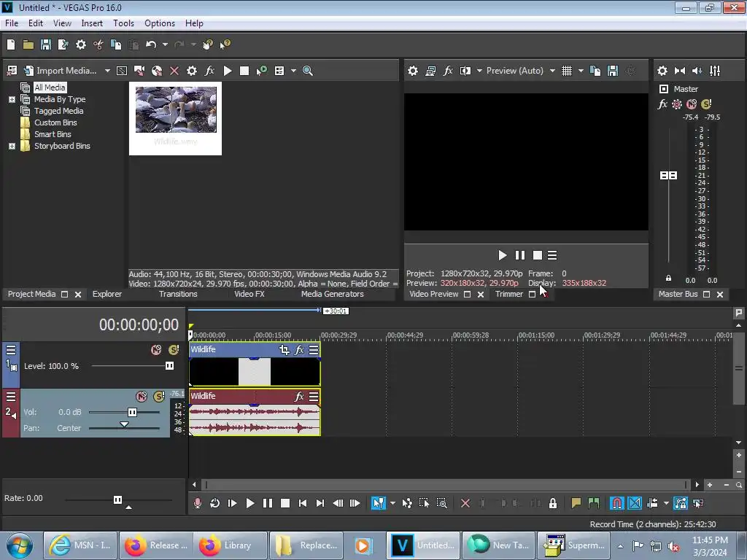Remove selected media with the red X icon

[174, 71]
